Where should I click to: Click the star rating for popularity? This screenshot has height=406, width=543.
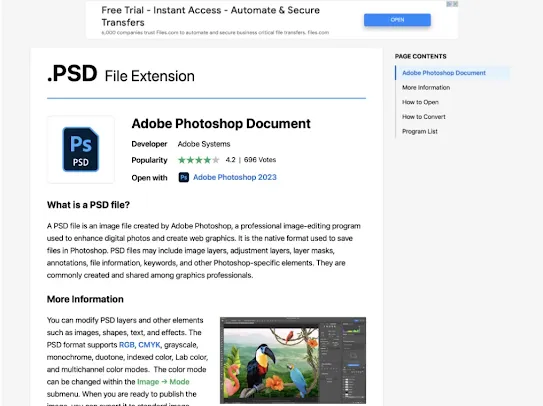tap(198, 160)
